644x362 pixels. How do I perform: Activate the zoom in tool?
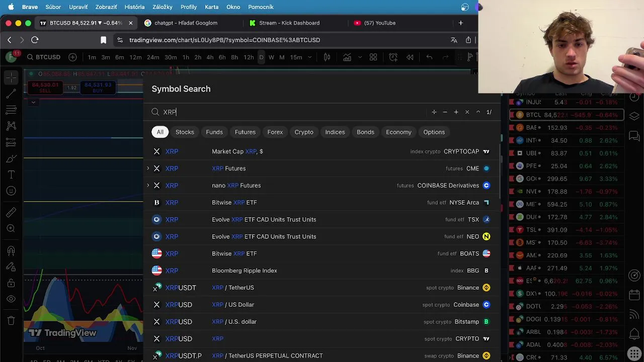click(11, 228)
